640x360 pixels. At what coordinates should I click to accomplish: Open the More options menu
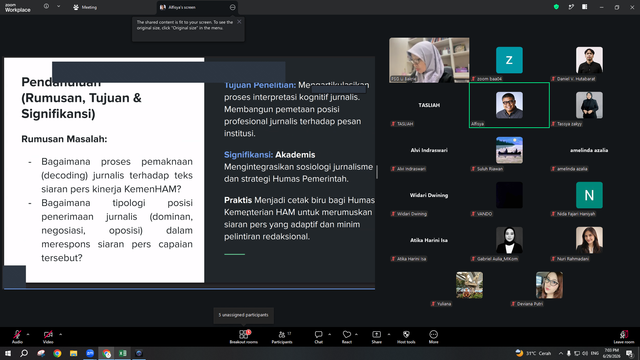[x=433, y=337]
